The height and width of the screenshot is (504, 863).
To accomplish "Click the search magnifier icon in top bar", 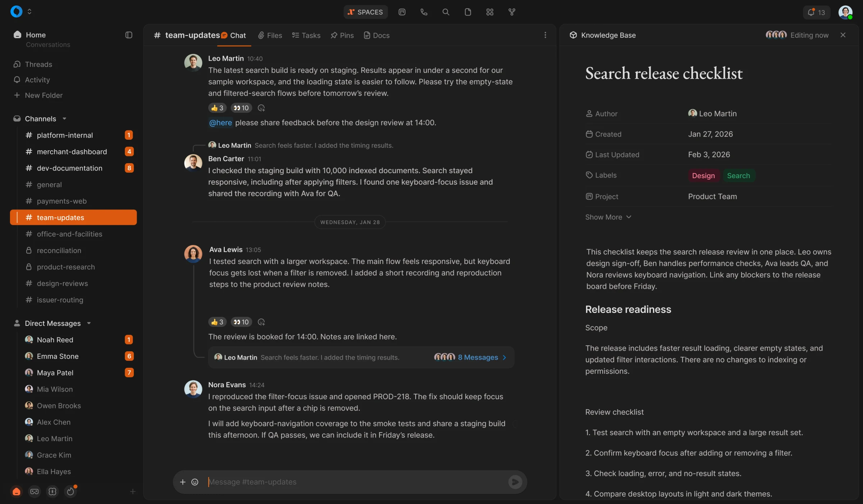I will (446, 12).
